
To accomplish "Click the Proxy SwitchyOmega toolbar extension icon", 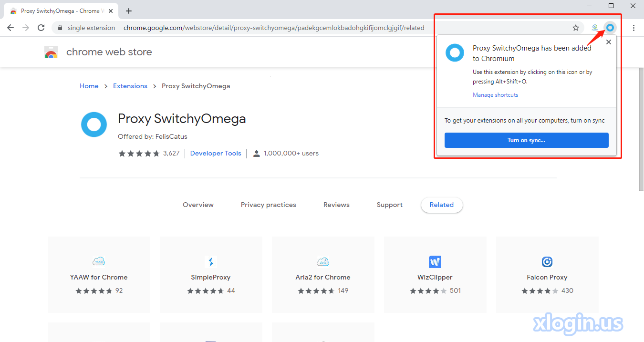I will pos(610,28).
